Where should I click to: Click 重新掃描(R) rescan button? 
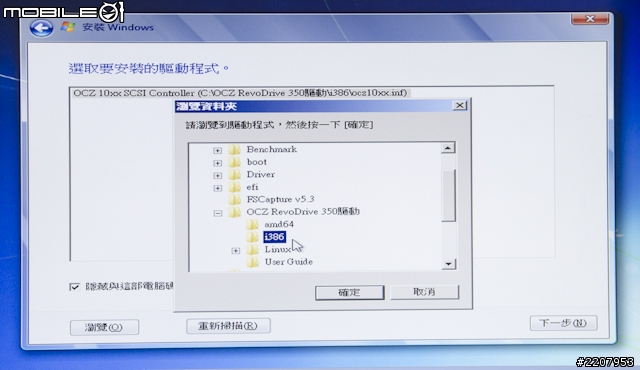coord(228,326)
